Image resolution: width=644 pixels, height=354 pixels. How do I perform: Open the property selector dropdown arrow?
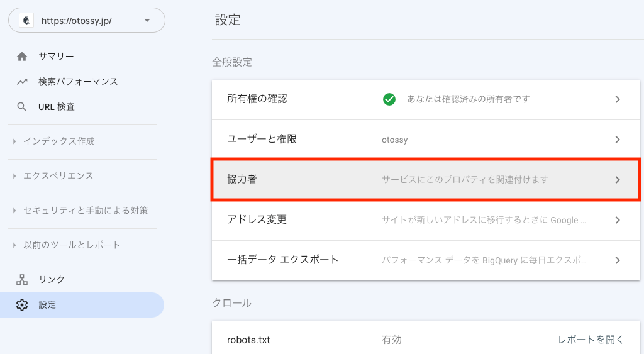coord(147,21)
